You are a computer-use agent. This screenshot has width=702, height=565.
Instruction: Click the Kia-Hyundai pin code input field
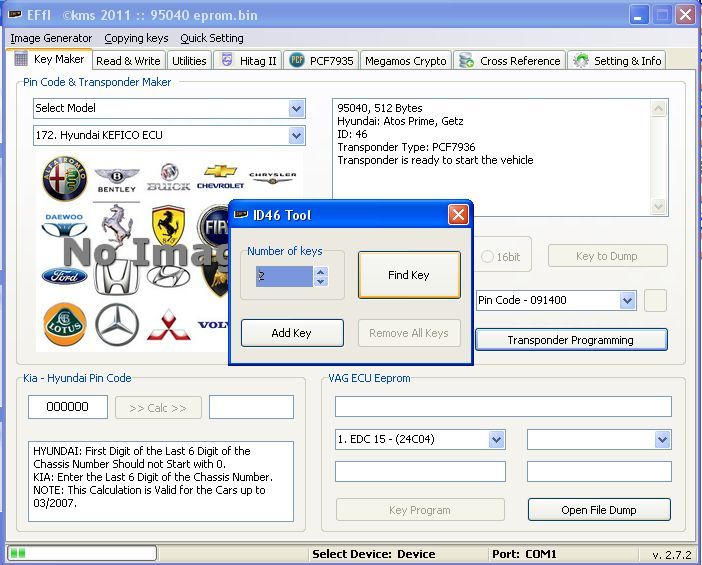[68, 407]
